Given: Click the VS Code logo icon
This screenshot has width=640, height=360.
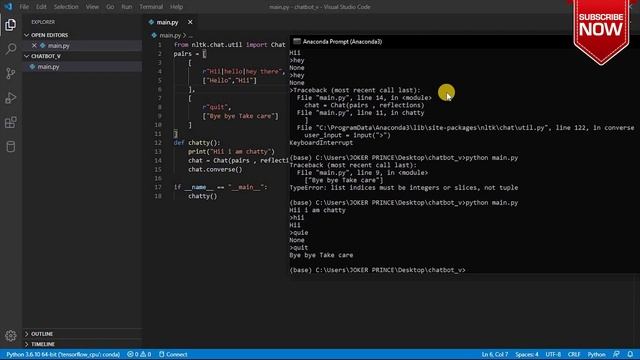Looking at the screenshot, I should [x=8, y=7].
